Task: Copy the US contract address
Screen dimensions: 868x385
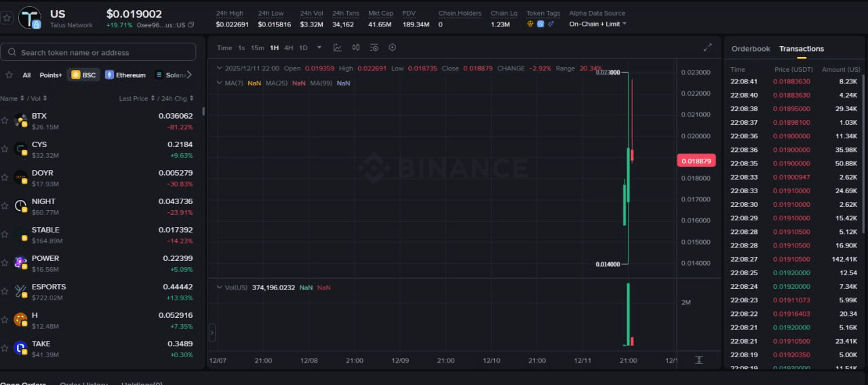Action: click(191, 25)
